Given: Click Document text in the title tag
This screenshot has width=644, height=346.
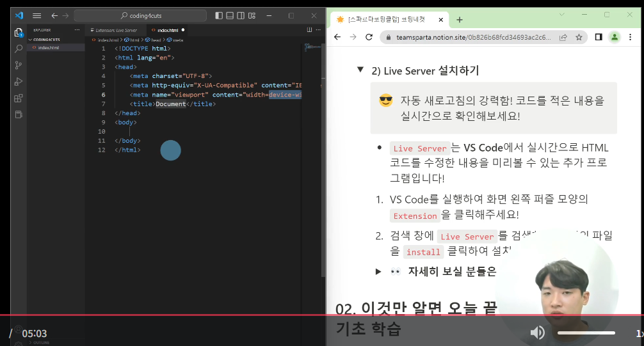Looking at the screenshot, I should 170,104.
